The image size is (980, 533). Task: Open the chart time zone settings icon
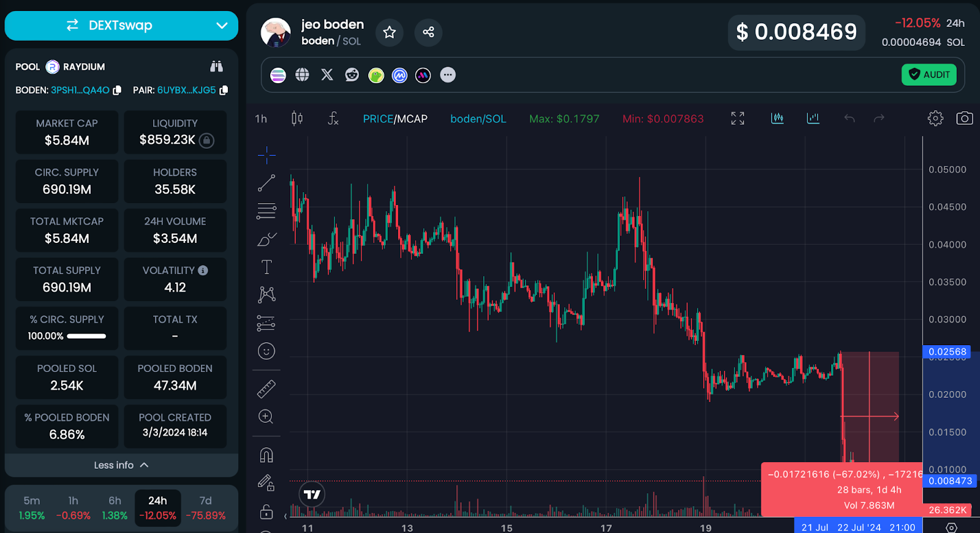click(x=951, y=527)
